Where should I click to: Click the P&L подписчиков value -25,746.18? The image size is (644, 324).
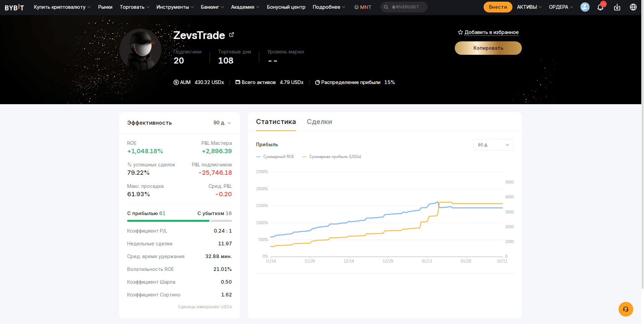point(215,173)
